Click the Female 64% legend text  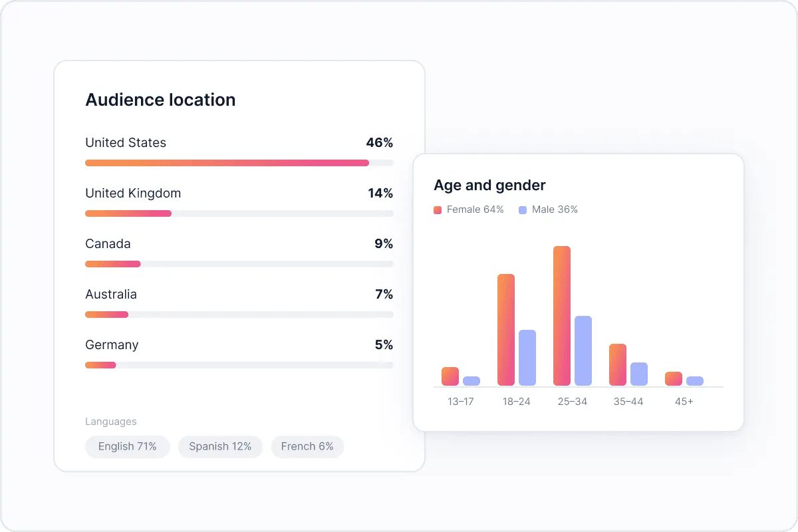[x=475, y=209]
